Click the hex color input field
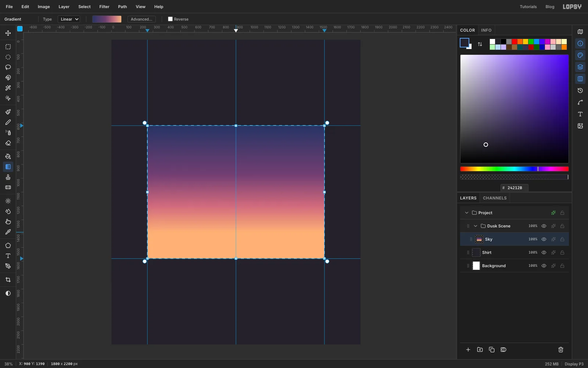Image resolution: width=588 pixels, height=368 pixels. [x=514, y=188]
